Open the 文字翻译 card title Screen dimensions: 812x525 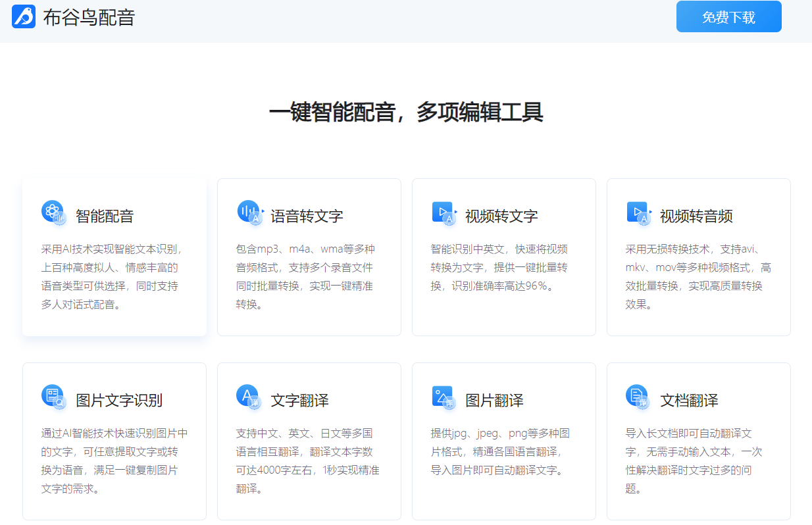299,400
